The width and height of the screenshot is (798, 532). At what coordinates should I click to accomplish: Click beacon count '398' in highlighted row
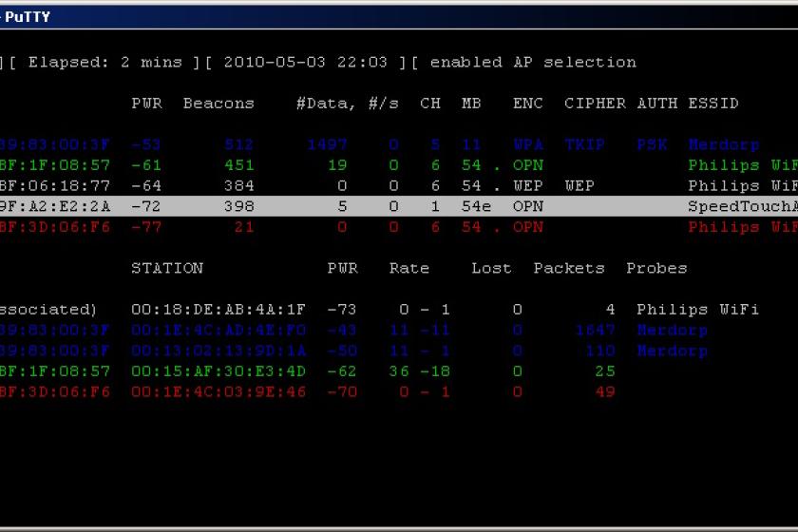pyautogui.click(x=238, y=206)
